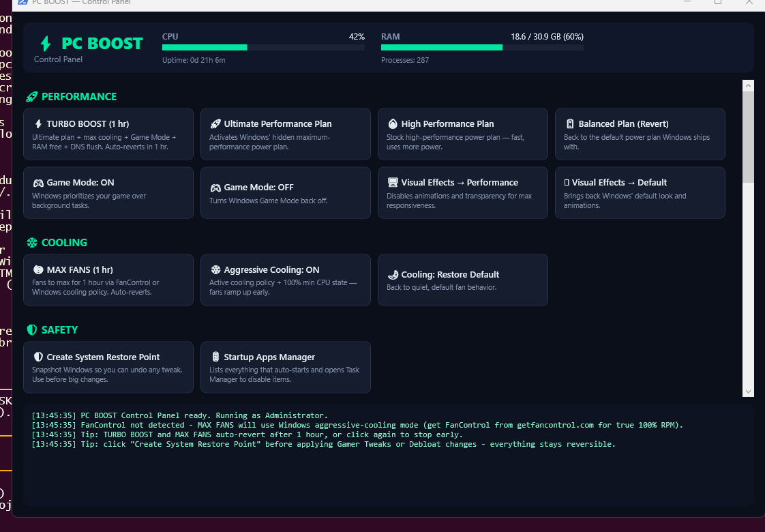Click monitor icon on Visual Effects Performance
The width and height of the screenshot is (765, 532).
(x=392, y=183)
